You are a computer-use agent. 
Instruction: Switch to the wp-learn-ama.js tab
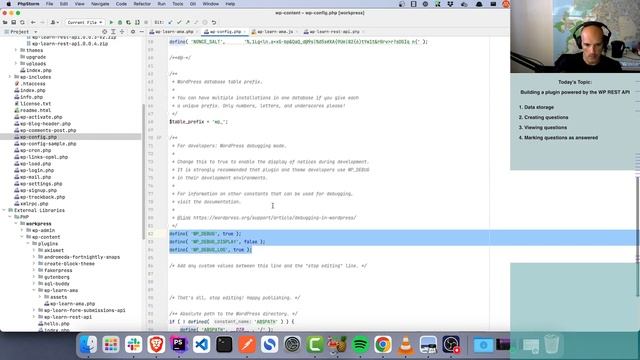pyautogui.click(x=274, y=31)
